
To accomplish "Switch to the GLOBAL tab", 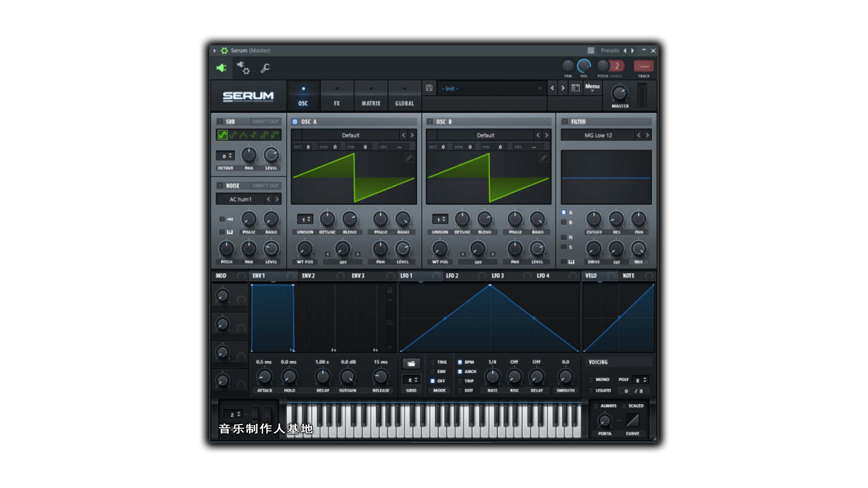I will pyautogui.click(x=404, y=96).
